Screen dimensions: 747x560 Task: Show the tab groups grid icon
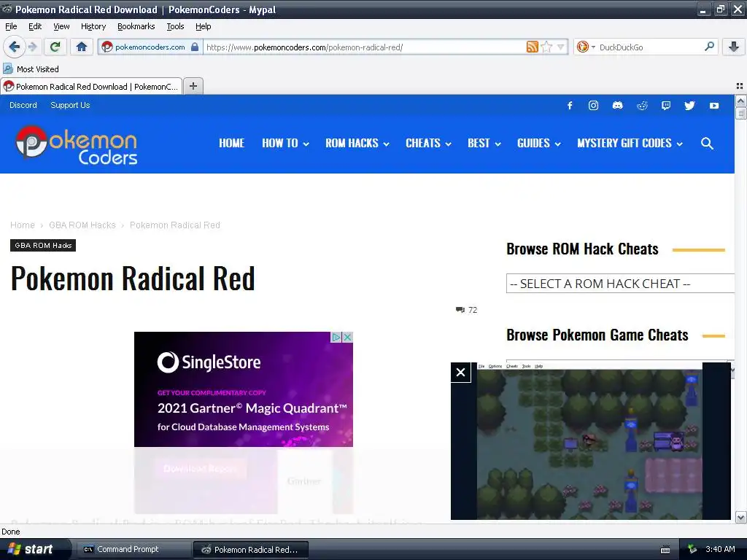pos(740,86)
